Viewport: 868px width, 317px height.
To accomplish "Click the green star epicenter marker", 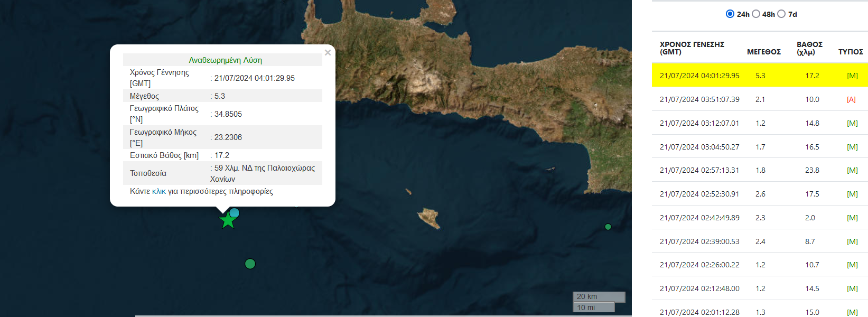I will (x=228, y=221).
